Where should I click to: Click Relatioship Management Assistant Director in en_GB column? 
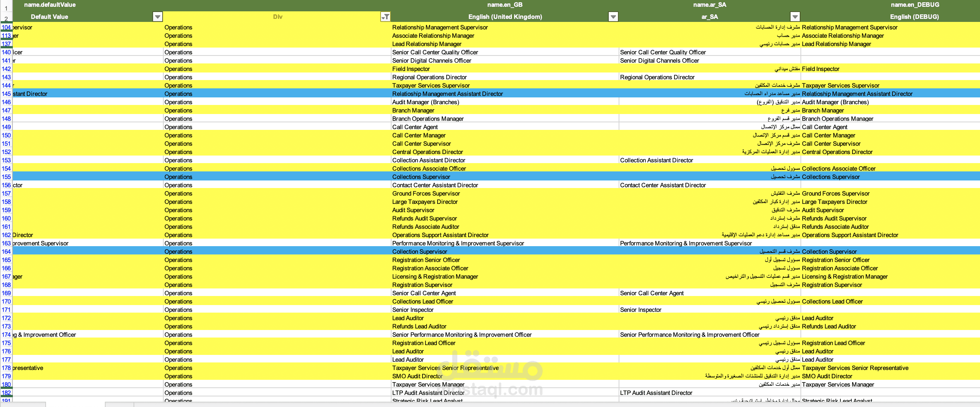coord(447,94)
